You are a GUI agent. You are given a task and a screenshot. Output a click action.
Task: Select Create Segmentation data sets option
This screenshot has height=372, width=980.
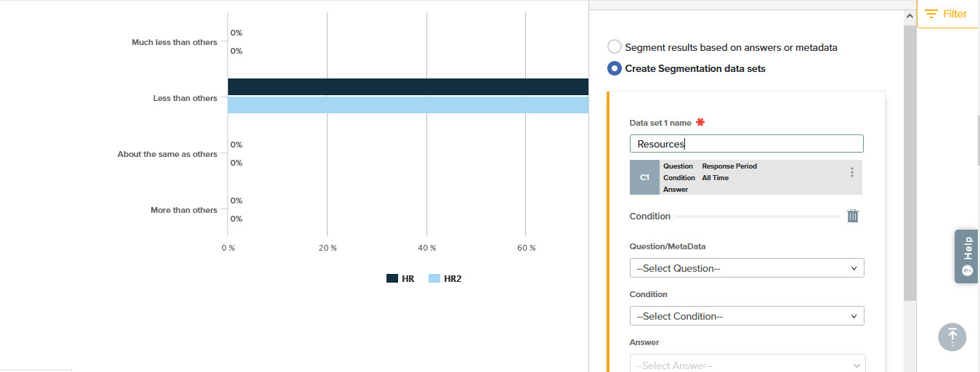tap(615, 69)
